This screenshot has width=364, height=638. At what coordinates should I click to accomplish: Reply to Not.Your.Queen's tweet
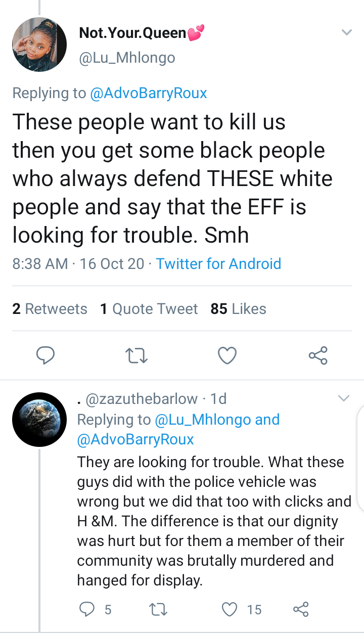click(45, 356)
